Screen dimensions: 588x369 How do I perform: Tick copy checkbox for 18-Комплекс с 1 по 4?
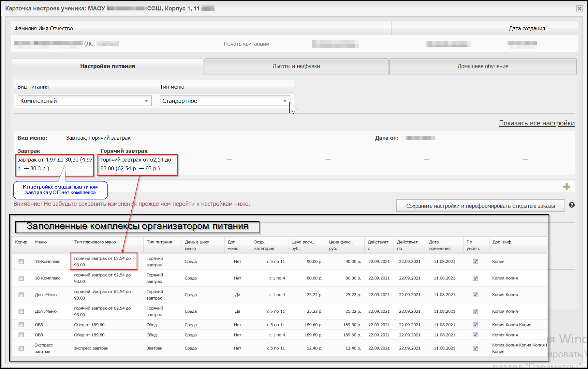pyautogui.click(x=21, y=278)
